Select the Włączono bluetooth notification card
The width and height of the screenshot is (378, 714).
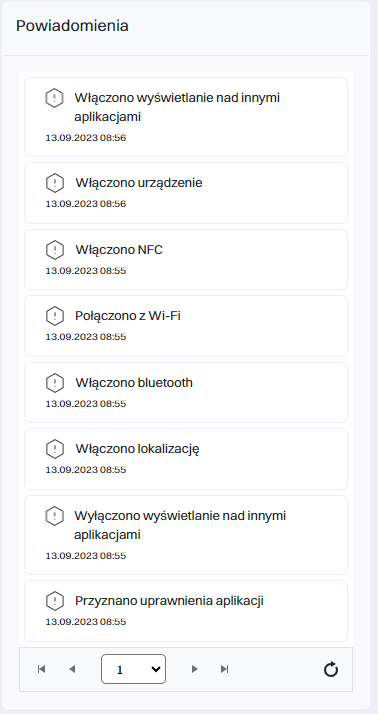tap(186, 393)
